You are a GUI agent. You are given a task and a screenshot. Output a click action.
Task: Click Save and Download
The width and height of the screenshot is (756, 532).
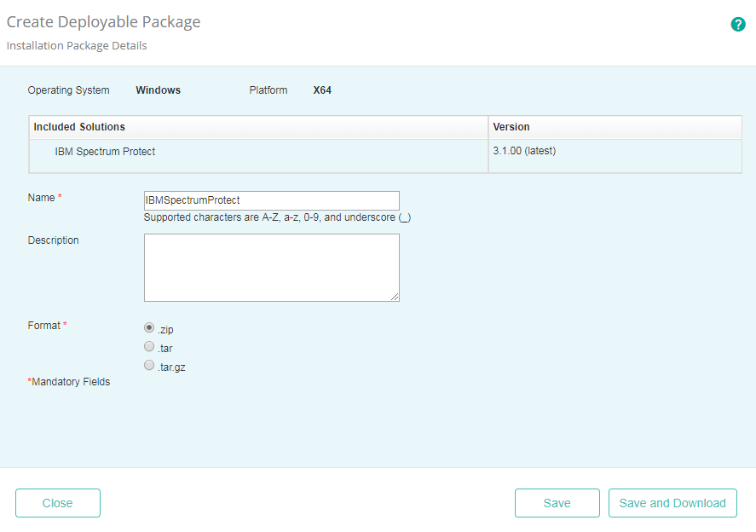(672, 503)
